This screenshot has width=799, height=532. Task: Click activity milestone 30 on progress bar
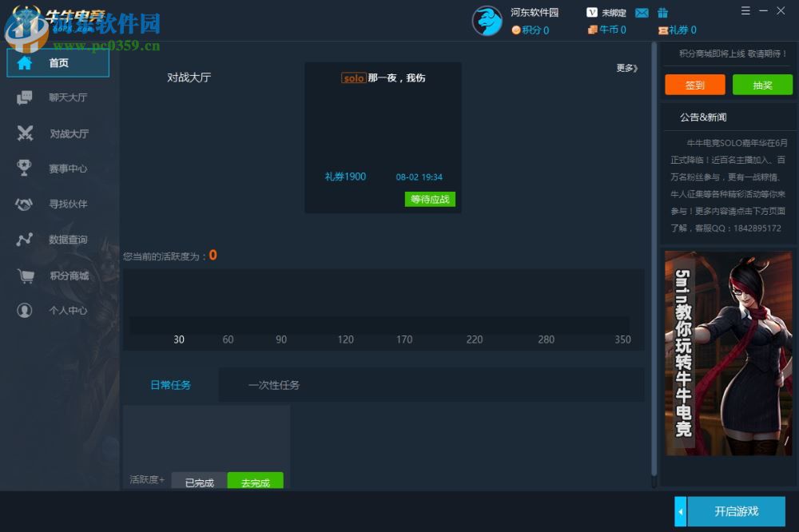(x=179, y=339)
